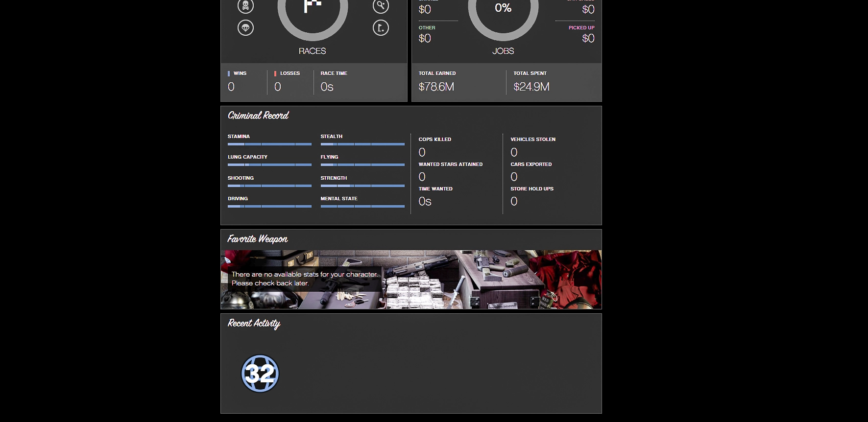Click the Vehicles Stolen stat value

click(514, 152)
